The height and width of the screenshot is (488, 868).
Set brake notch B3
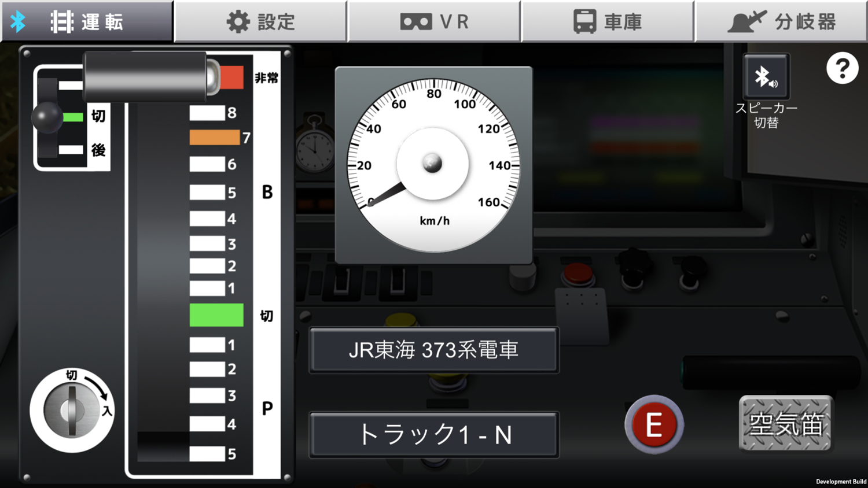pos(207,243)
